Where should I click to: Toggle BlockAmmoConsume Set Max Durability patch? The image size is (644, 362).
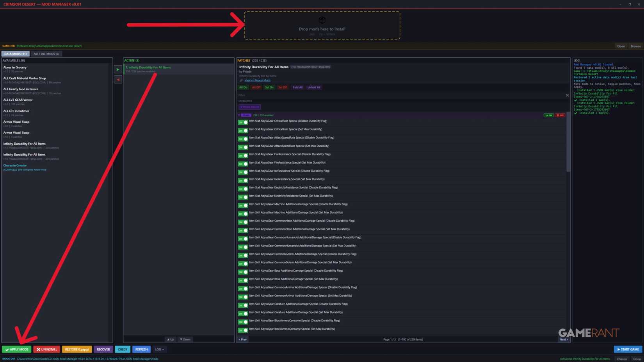pos(243,330)
